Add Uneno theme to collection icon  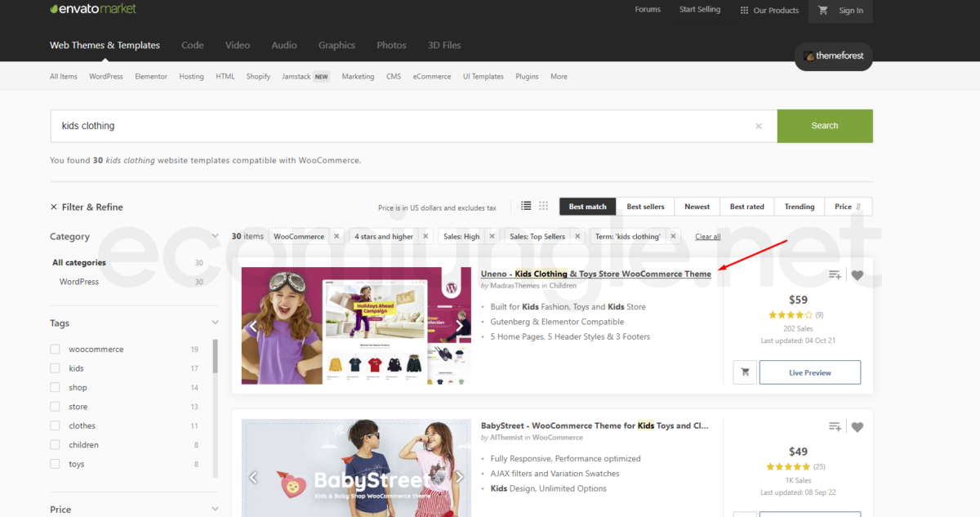(x=835, y=275)
